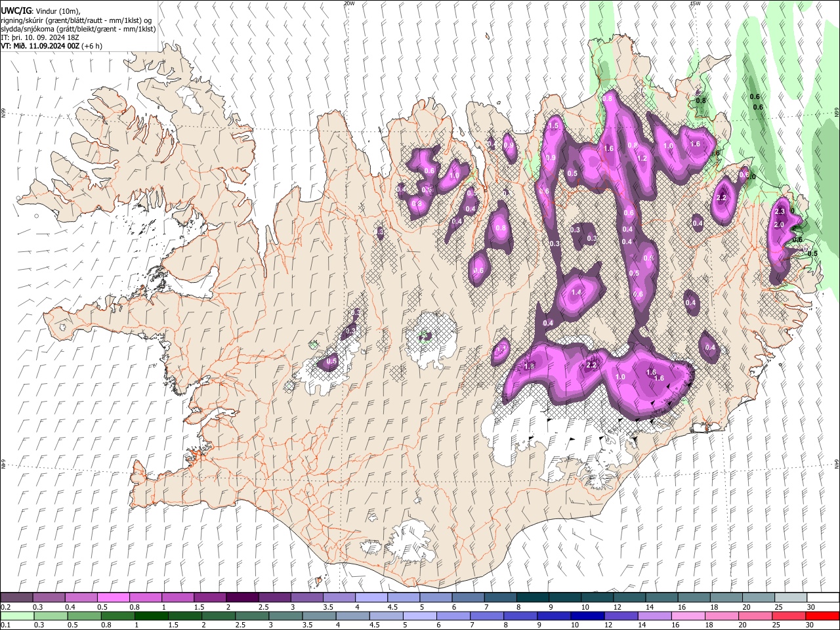Click the 2.0 precipitation value on the map
The image size is (840, 630).
780,224
